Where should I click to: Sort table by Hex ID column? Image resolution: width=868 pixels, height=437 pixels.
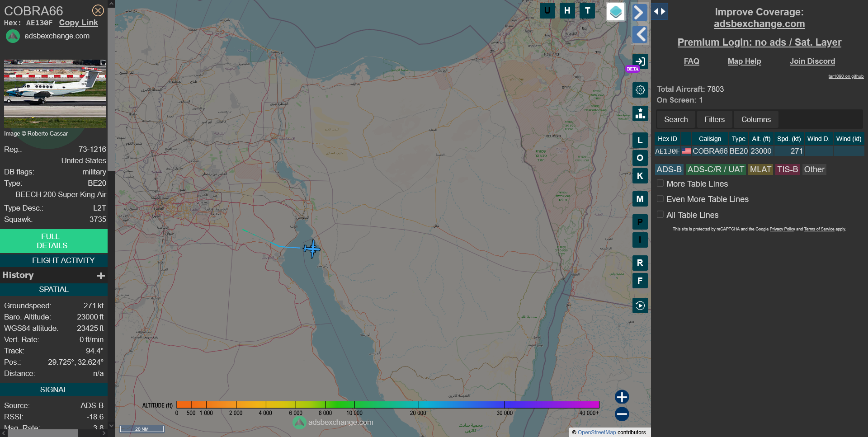[x=667, y=139]
